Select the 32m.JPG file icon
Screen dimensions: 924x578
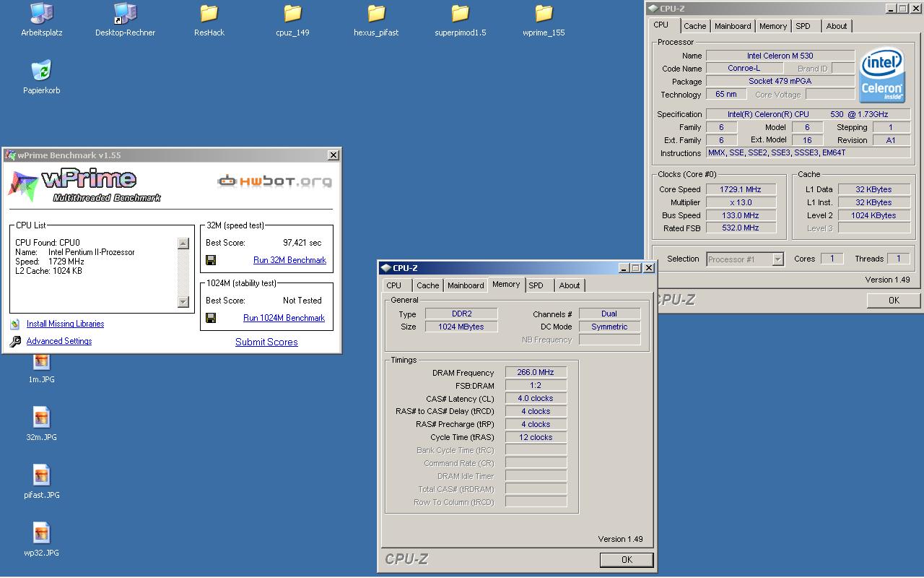click(x=41, y=418)
